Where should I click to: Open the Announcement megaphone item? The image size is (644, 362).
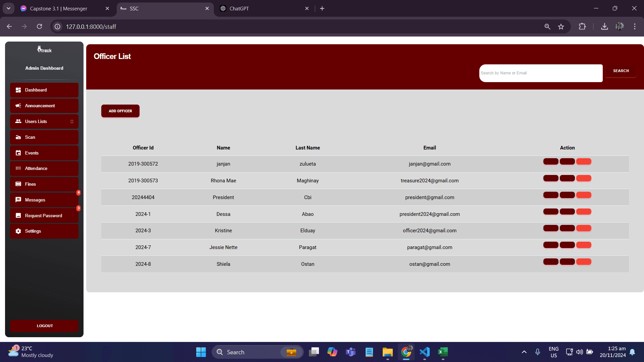tap(44, 106)
